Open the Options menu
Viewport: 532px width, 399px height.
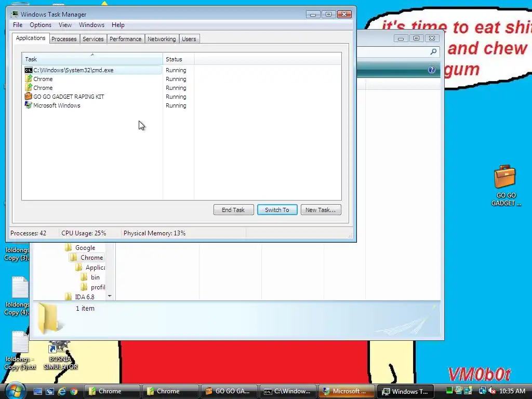click(41, 25)
